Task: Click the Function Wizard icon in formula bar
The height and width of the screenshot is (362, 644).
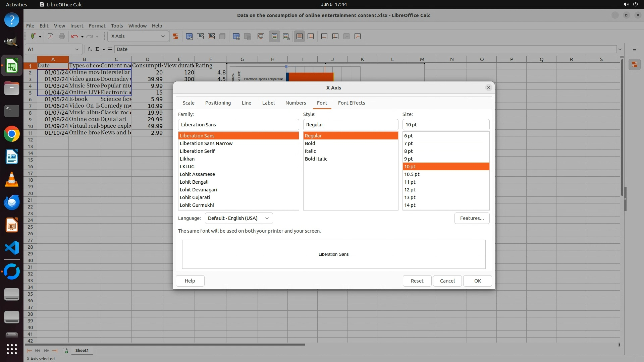Action: [x=90, y=49]
